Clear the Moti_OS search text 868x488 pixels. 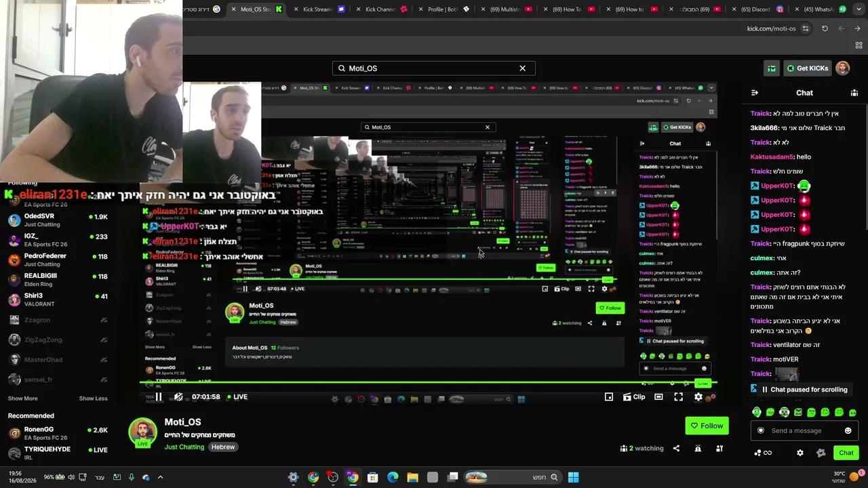(x=522, y=68)
